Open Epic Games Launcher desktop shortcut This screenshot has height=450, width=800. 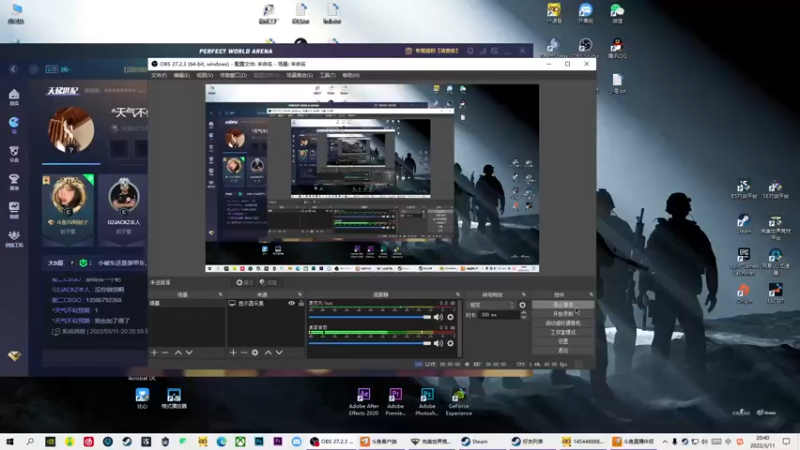click(x=744, y=261)
